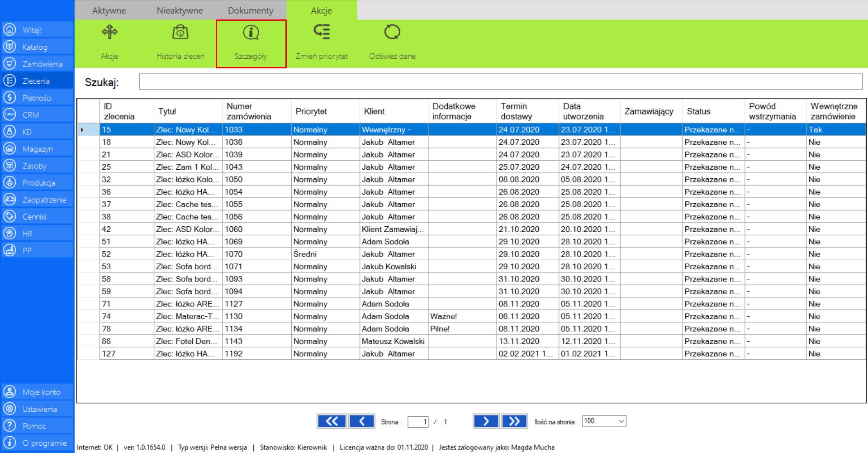Refresh data with Odśwież dane icon
The image size is (868, 453).
point(392,32)
